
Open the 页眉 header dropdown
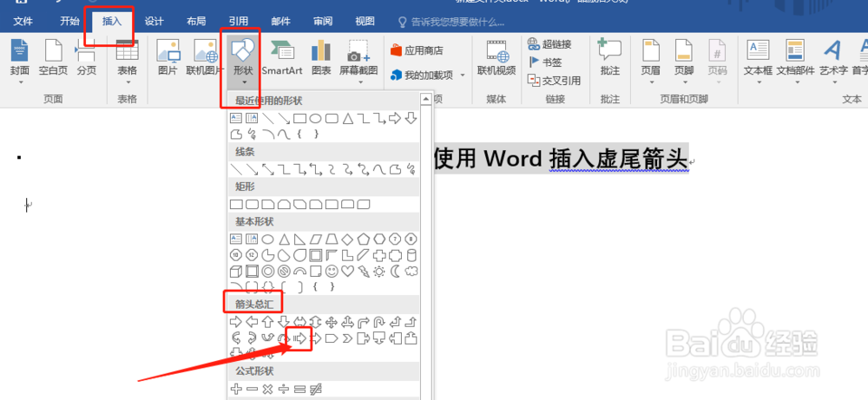[x=650, y=61]
